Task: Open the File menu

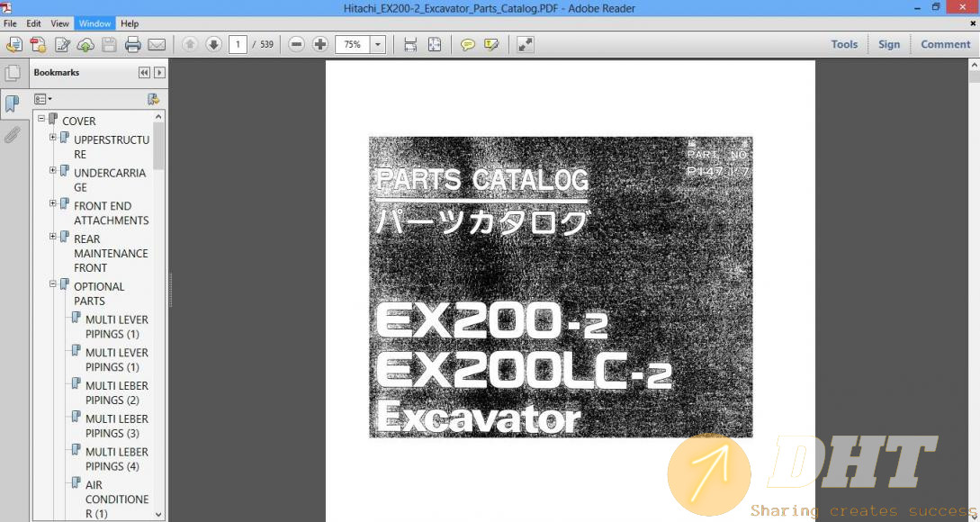Action: (x=10, y=23)
